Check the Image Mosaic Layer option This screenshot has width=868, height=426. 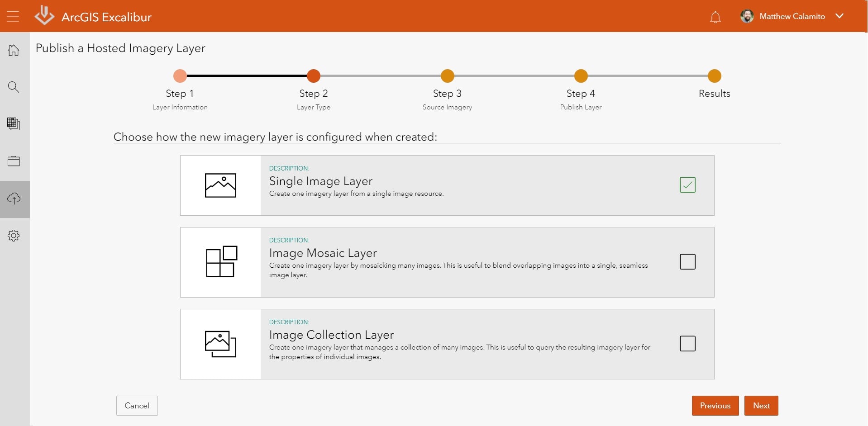point(687,261)
